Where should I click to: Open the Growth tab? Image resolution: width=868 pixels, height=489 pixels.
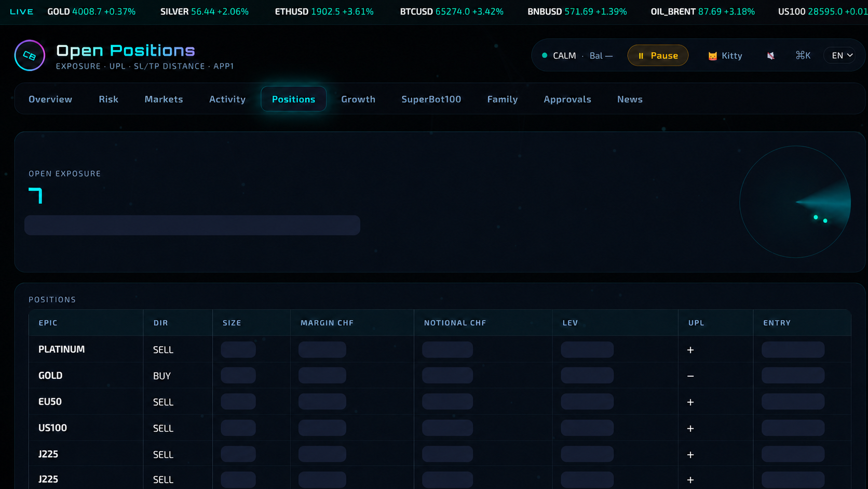(x=358, y=99)
